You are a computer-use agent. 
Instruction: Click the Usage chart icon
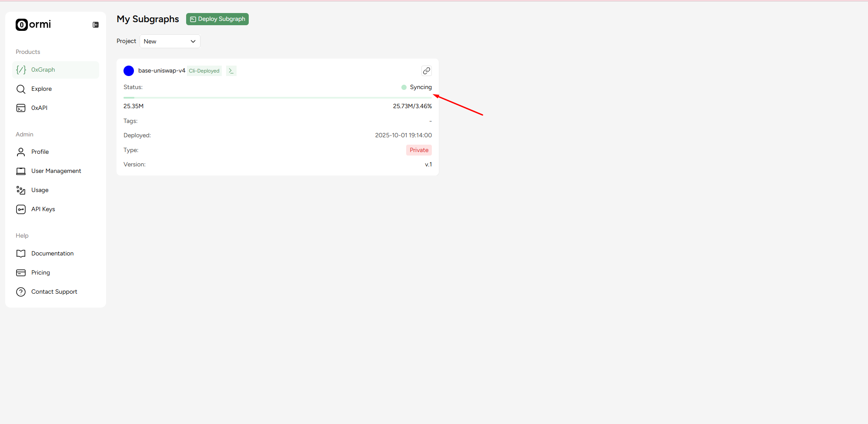pos(21,190)
